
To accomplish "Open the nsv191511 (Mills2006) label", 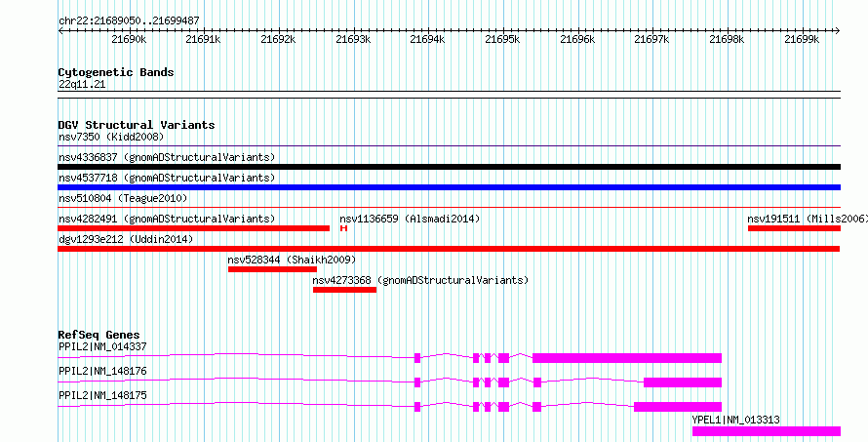I will 808,219.
